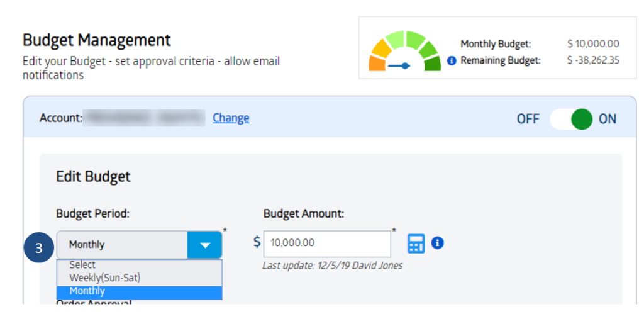Choose the Select placeholder option in list
The image size is (644, 314).
(x=139, y=265)
